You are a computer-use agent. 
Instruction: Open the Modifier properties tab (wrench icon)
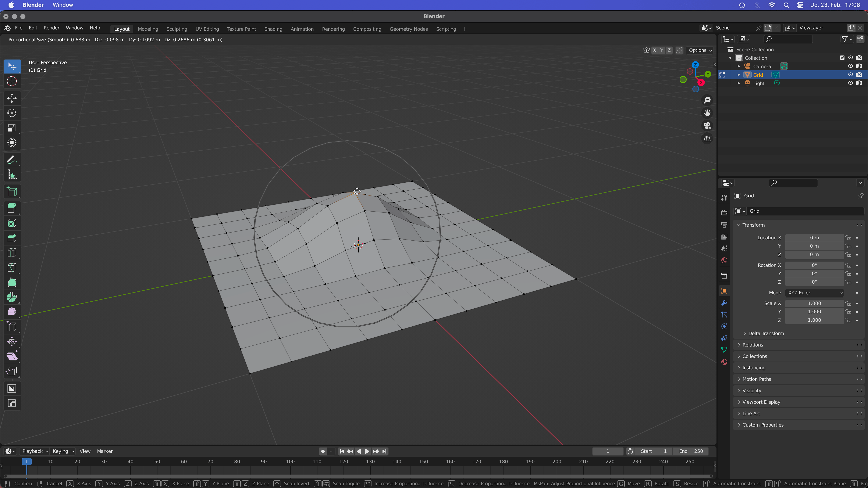724,303
